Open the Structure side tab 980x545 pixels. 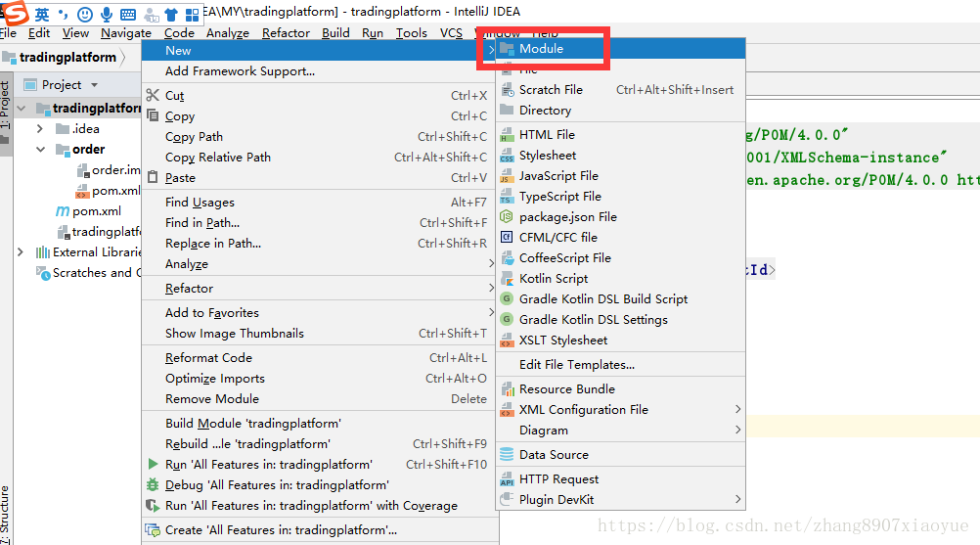5,514
